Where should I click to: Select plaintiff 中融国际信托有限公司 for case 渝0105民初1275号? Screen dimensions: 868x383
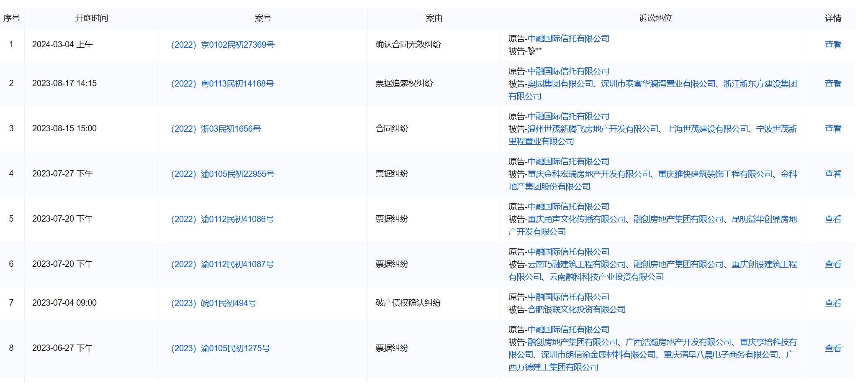[x=568, y=329]
